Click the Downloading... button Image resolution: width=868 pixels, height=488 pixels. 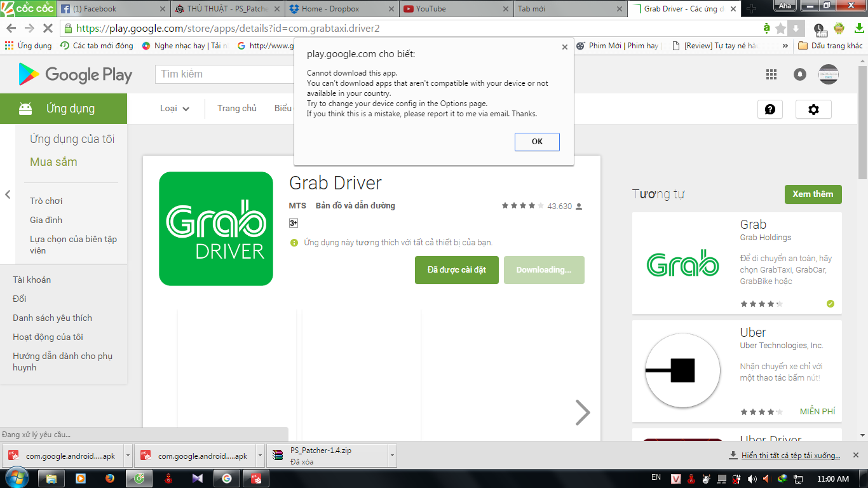pos(544,270)
